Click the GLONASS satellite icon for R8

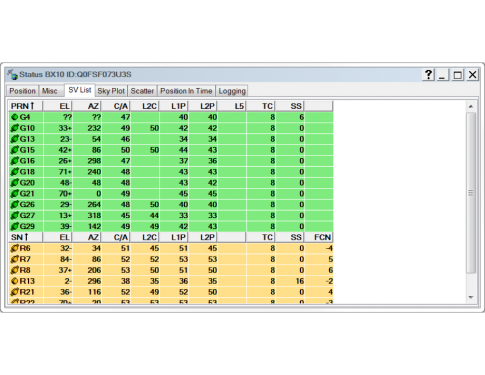[15, 270]
